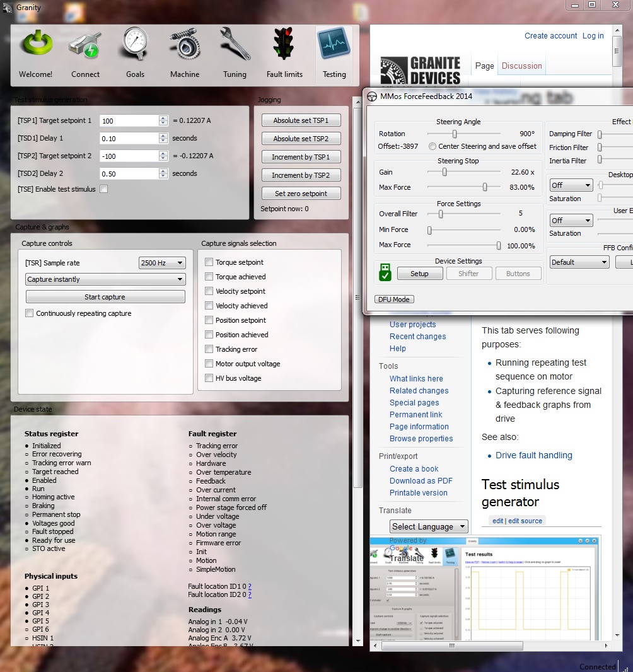633x672 pixels.
Task: Switch to the Discussion tab on wiki
Action: [x=521, y=66]
